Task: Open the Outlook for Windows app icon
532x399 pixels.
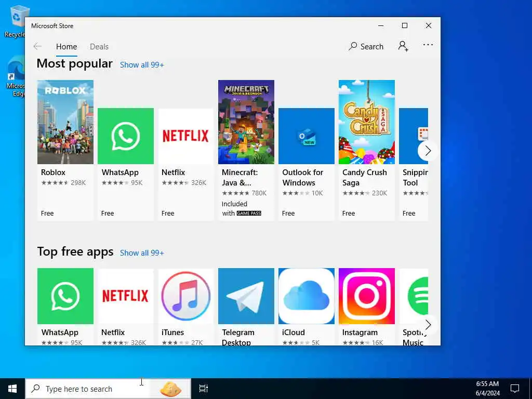Action: (x=307, y=136)
